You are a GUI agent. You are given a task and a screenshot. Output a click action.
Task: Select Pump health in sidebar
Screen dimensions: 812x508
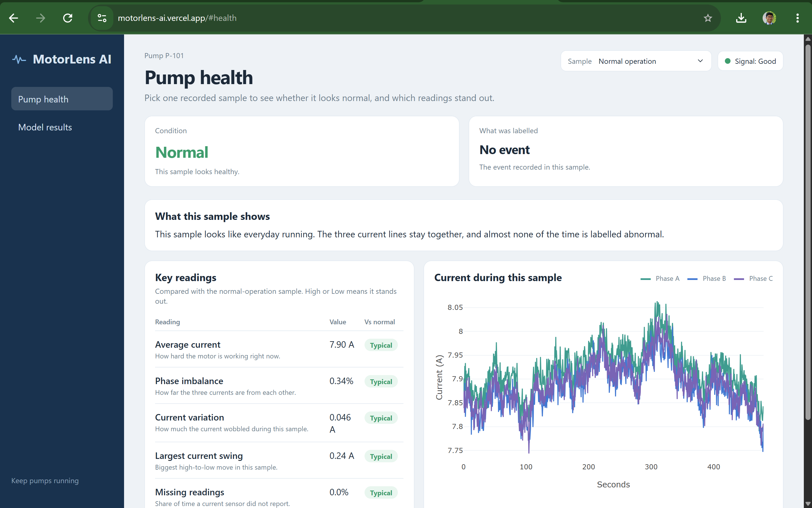tap(62, 99)
